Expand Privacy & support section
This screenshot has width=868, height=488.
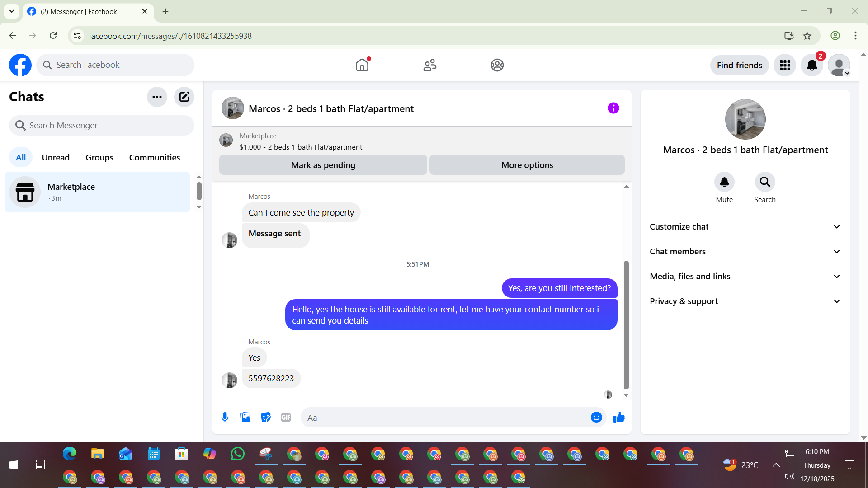[745, 301]
